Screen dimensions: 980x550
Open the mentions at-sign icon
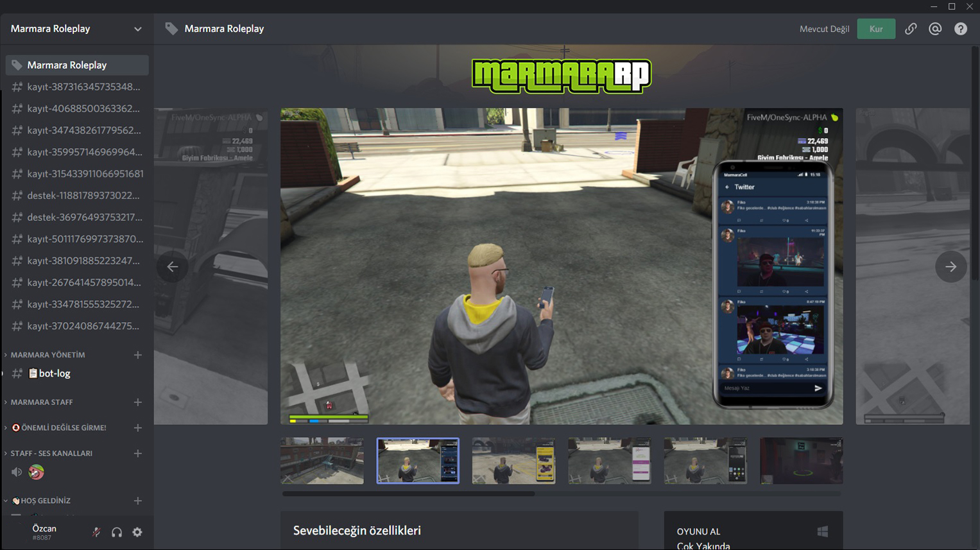pyautogui.click(x=935, y=29)
